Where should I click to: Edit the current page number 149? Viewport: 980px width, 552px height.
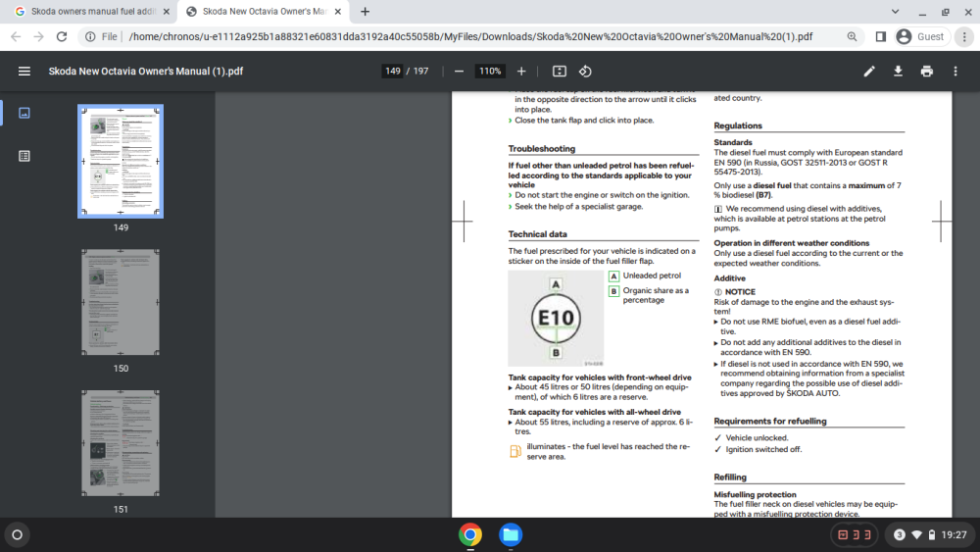coord(393,72)
